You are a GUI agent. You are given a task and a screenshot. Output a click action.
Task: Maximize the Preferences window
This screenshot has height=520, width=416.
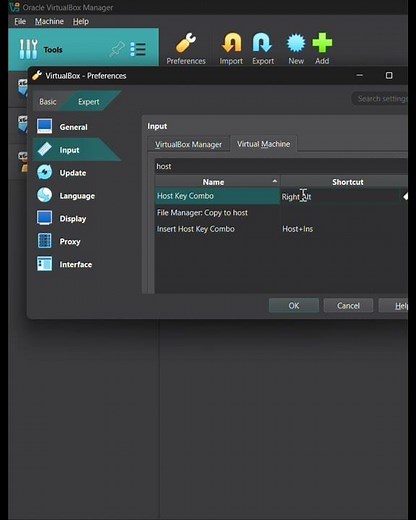click(389, 76)
